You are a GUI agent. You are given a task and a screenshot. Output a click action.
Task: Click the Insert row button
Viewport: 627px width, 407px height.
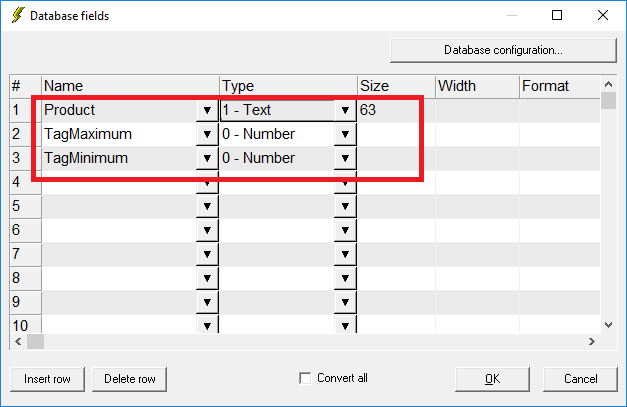[47, 379]
